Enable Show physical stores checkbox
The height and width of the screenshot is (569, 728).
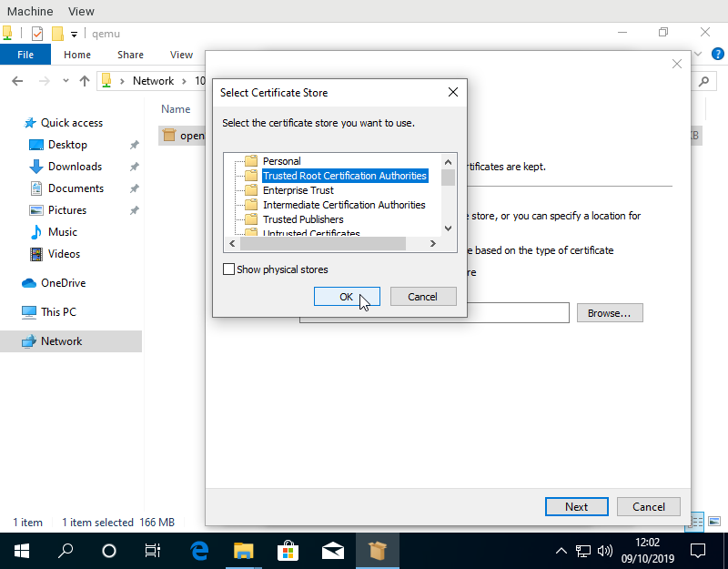pos(229,269)
